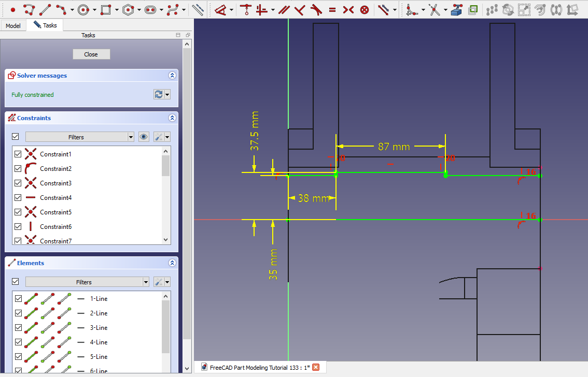
Task: Select the FreeCAD Part Modeling Tutorial tab
Action: 259,368
